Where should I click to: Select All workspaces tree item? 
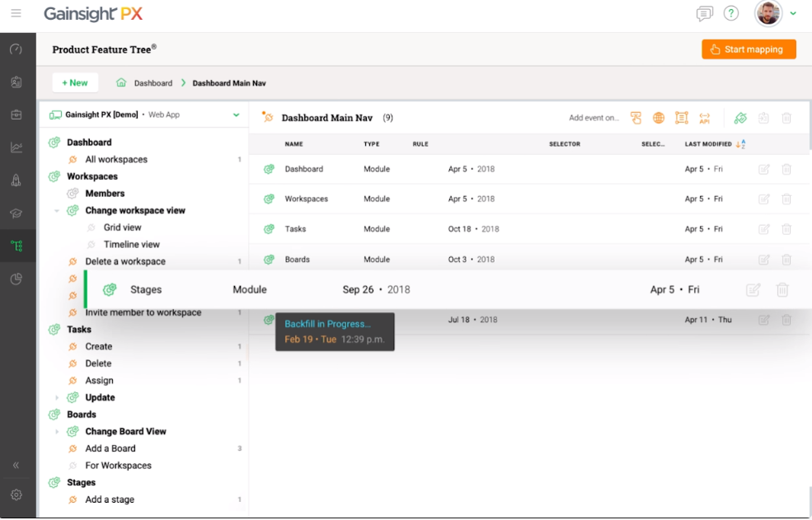point(116,160)
